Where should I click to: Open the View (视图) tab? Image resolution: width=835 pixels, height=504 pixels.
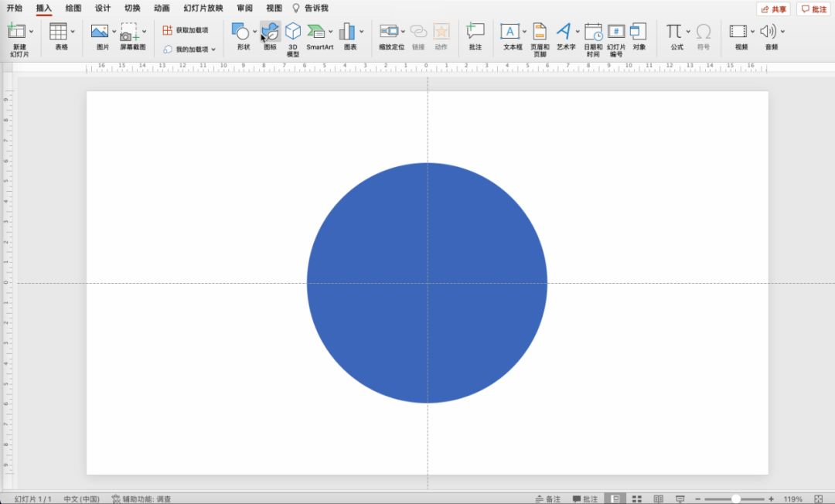pos(274,8)
